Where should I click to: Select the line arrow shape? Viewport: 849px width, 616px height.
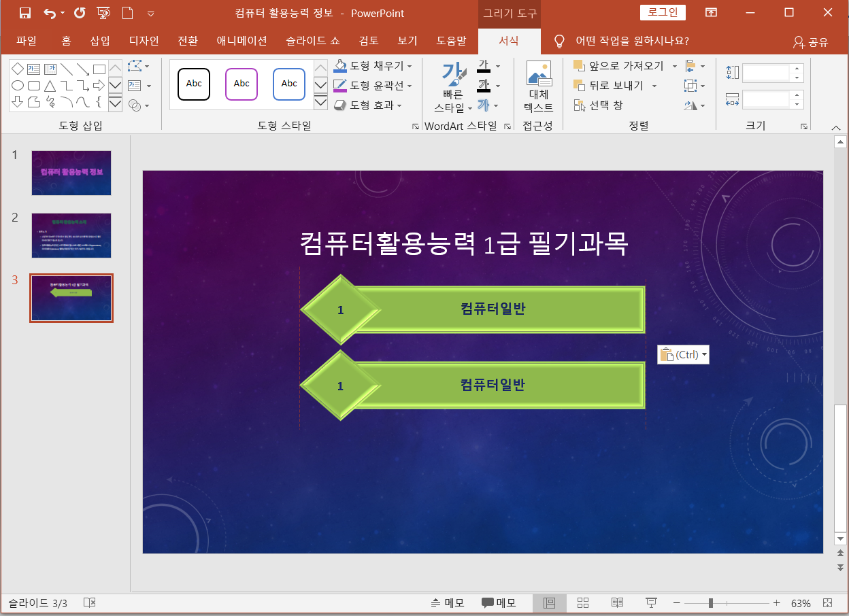83,69
